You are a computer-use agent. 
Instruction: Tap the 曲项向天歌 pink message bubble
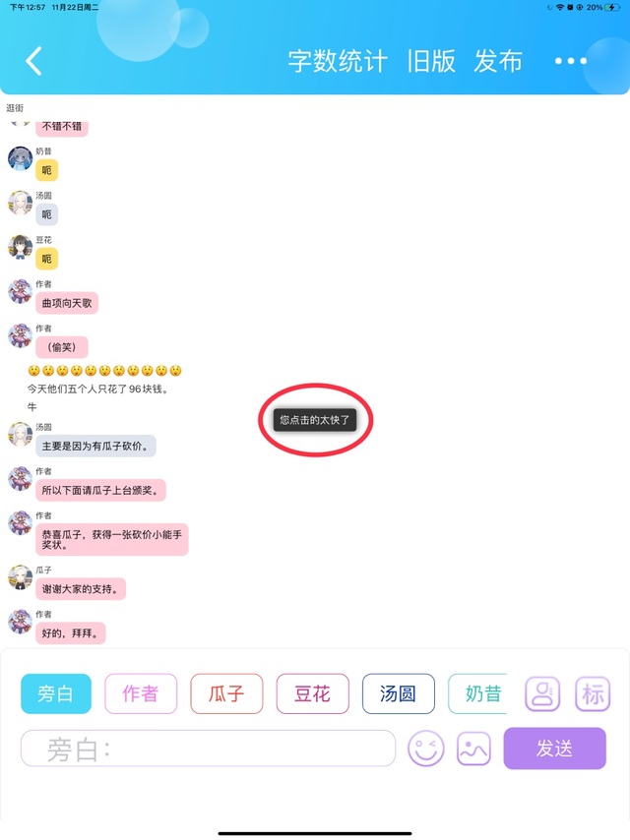67,303
